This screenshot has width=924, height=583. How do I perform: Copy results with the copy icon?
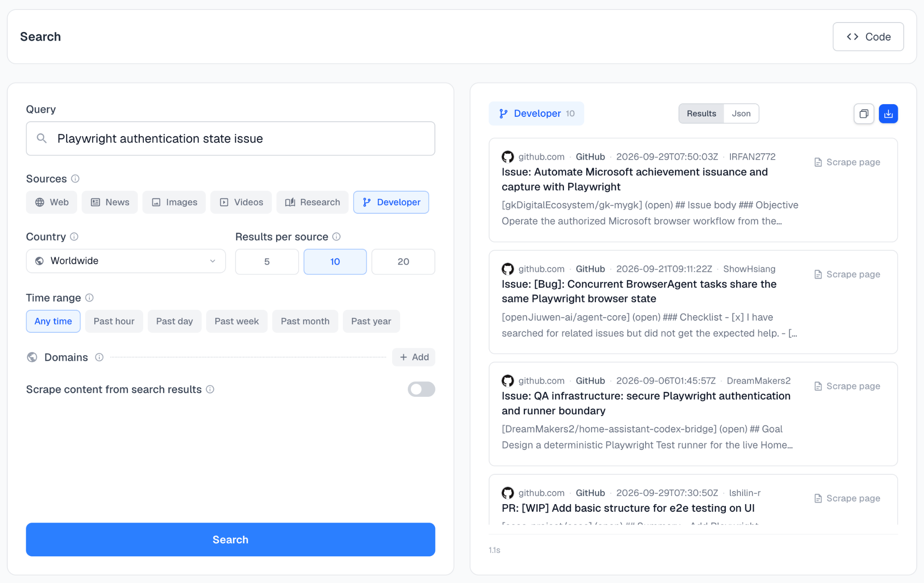tap(864, 114)
